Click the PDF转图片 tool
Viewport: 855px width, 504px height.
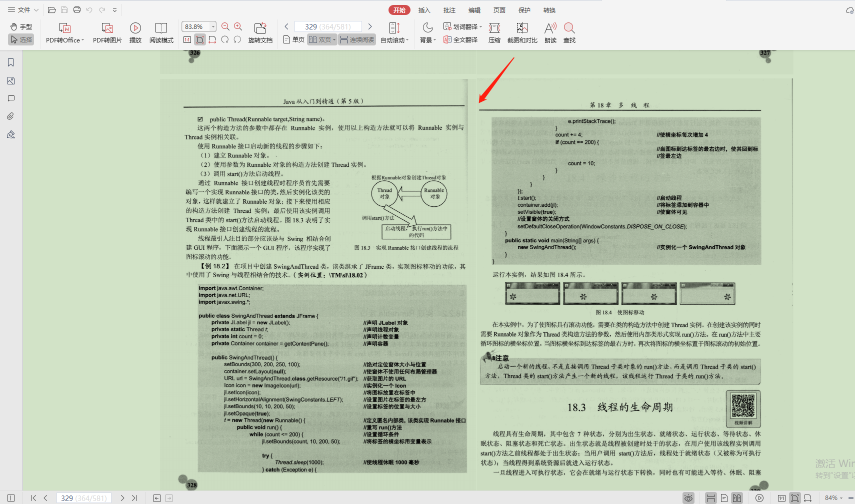coord(107,33)
